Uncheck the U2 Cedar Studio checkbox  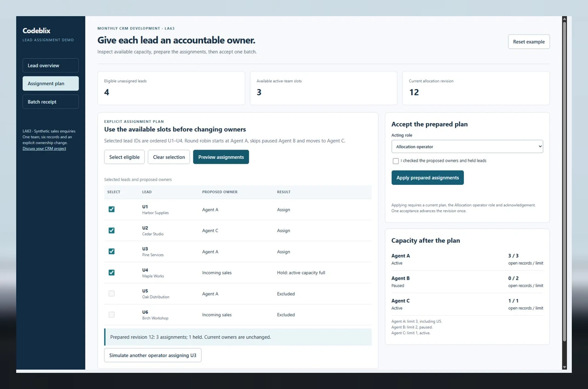pyautogui.click(x=111, y=230)
